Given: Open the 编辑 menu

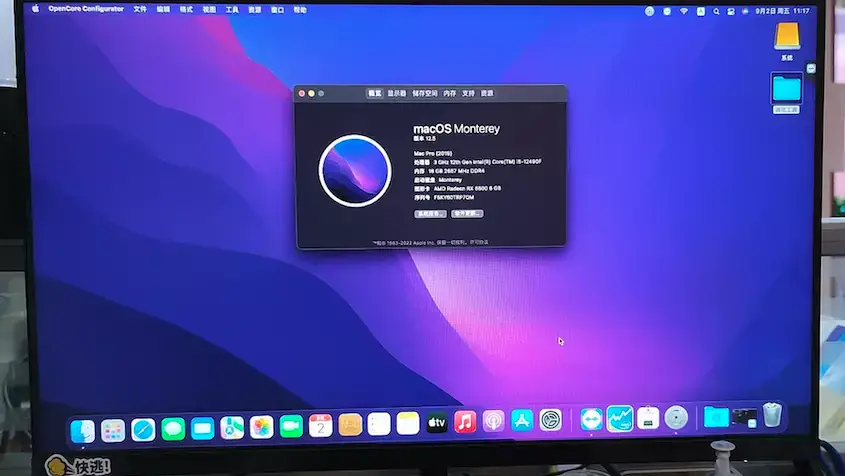Looking at the screenshot, I should [x=163, y=9].
